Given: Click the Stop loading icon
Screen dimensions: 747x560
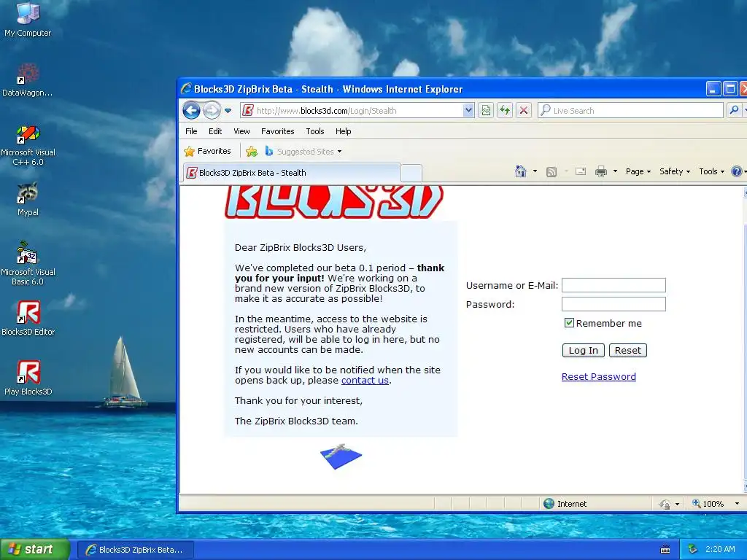Looking at the screenshot, I should [524, 111].
